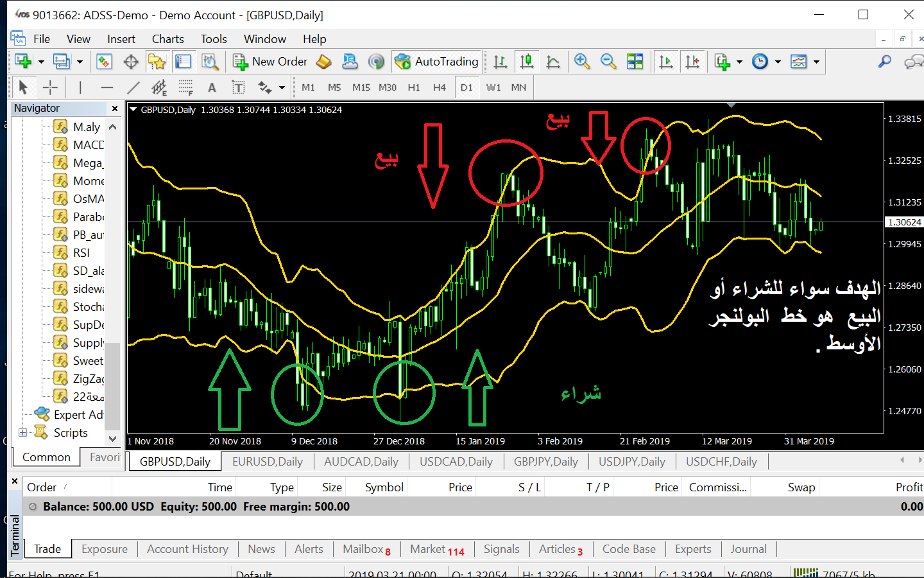The height and width of the screenshot is (578, 924).
Task: Select the crosshair tool
Action: click(50, 87)
